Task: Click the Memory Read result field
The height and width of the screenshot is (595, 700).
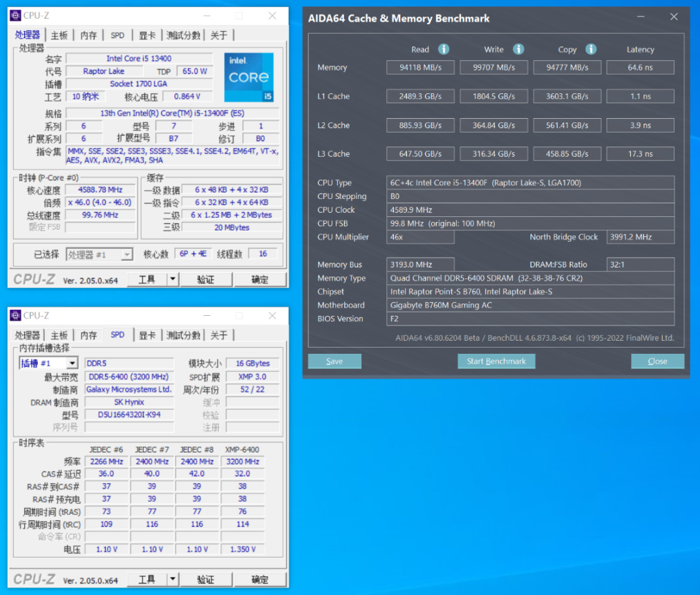Action: 420,67
